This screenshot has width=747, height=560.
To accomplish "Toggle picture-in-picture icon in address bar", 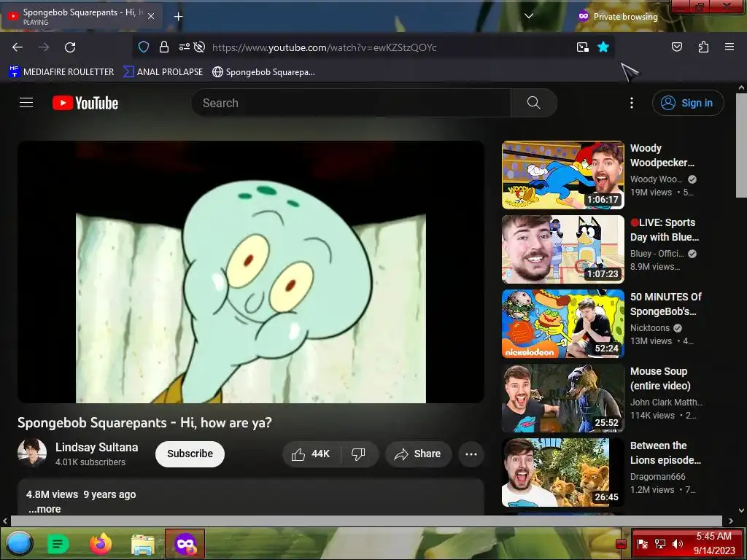I will (583, 47).
